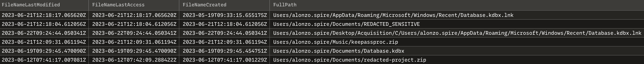Select the Documents/Database.kdbx path cell

[339, 51]
